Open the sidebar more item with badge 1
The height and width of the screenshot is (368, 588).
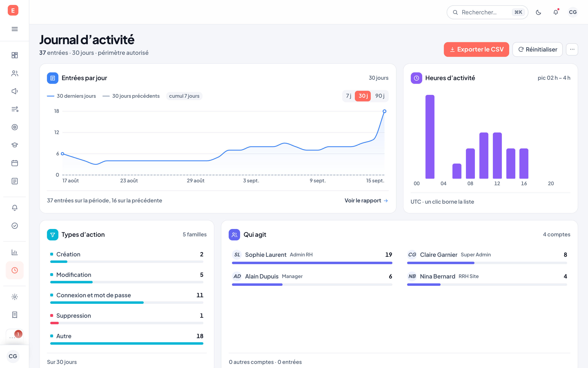[x=14, y=337]
